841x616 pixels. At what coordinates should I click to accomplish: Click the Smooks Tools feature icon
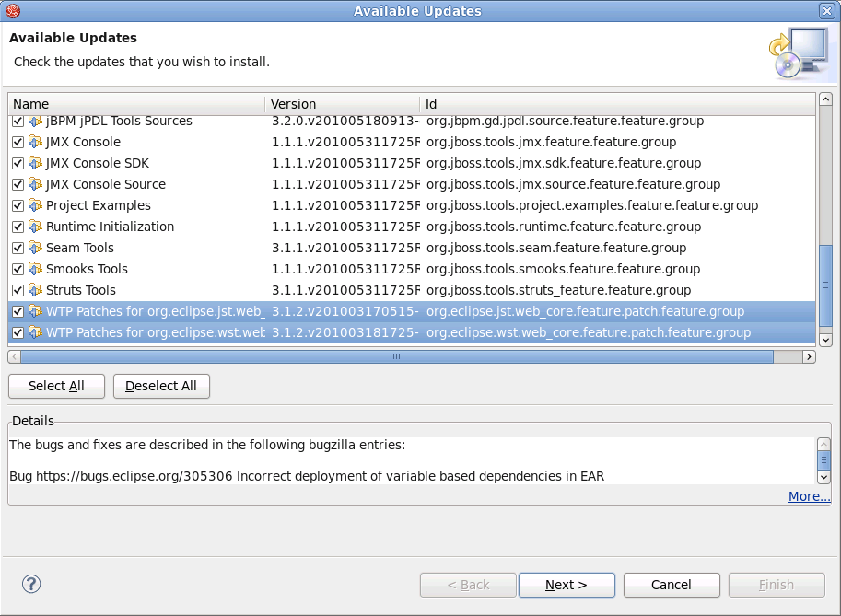click(x=35, y=269)
